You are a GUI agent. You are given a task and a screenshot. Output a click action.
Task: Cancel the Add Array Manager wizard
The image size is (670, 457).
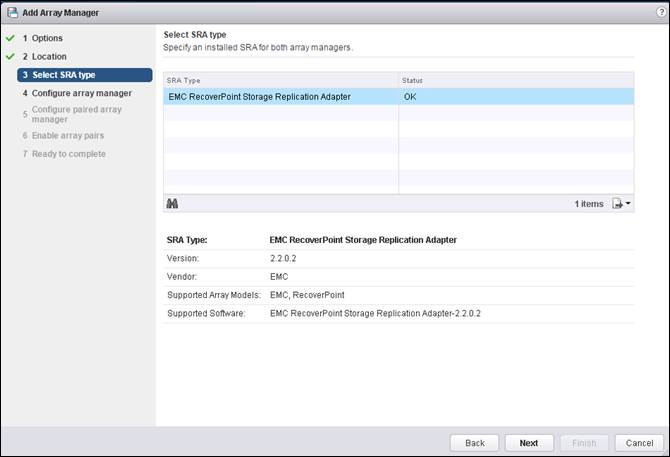(639, 443)
